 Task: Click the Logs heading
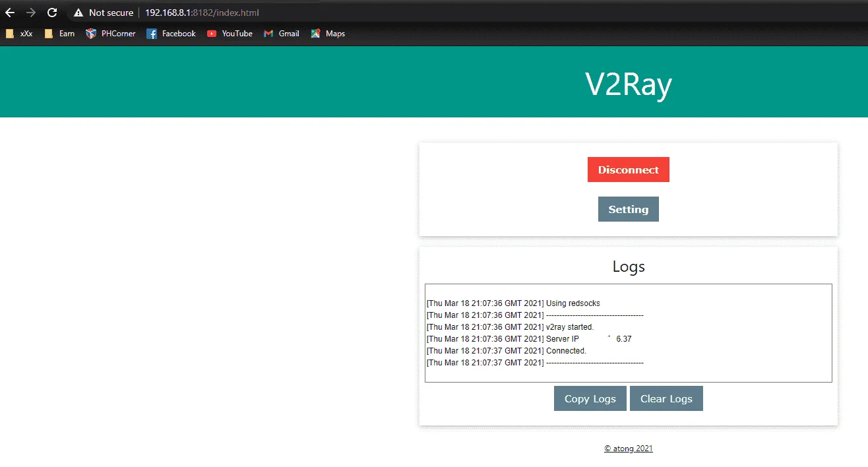[x=629, y=266]
